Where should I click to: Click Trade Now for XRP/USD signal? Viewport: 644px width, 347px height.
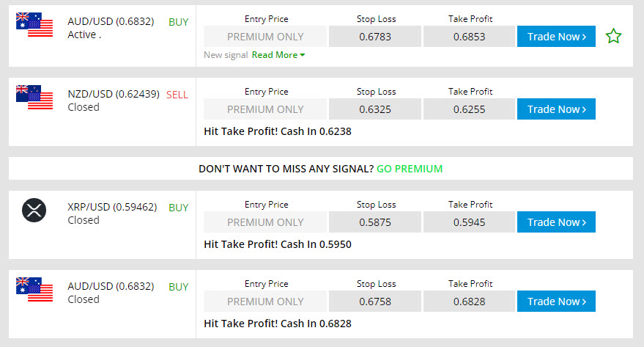coord(556,222)
